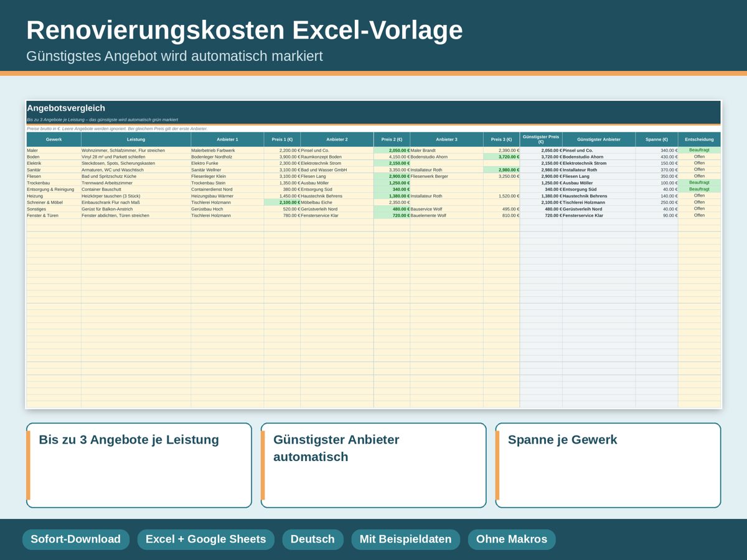747x560 pixels.
Task: Click the Entscheidung column header
Action: point(700,139)
